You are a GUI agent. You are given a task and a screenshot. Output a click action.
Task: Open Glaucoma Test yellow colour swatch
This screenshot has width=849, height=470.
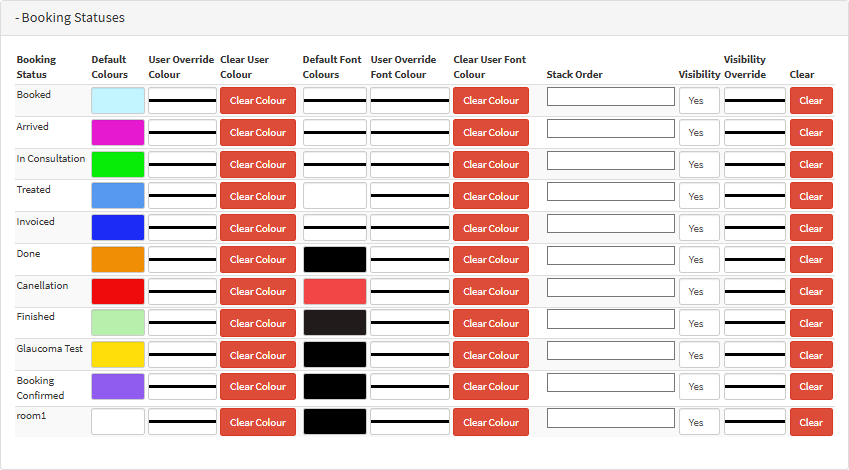click(118, 354)
